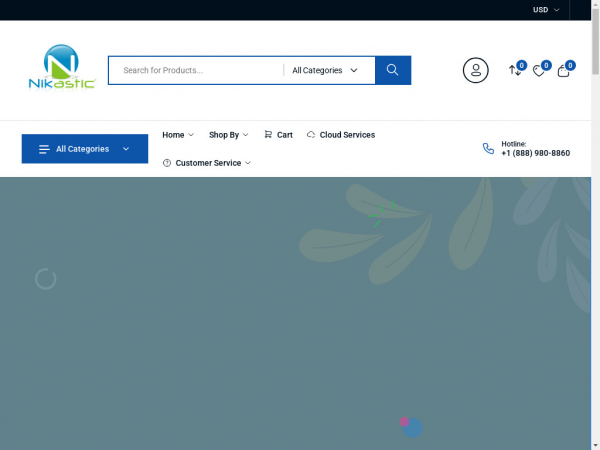Open the compare products icon
600x450 pixels.
pos(515,70)
